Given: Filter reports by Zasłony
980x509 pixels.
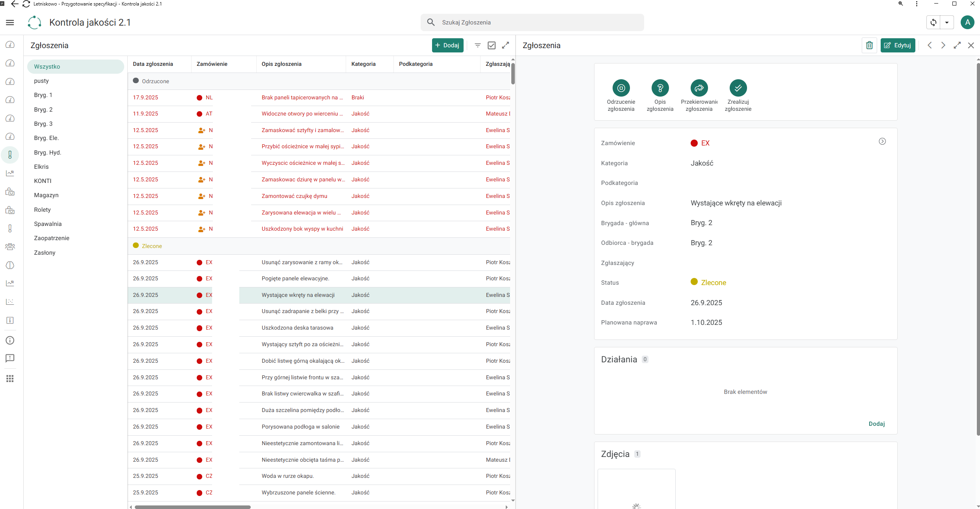Looking at the screenshot, I should click(75, 253).
